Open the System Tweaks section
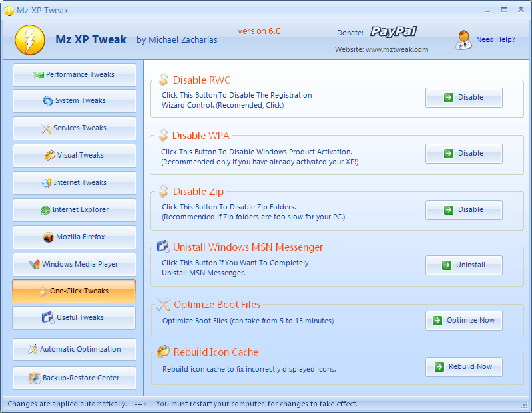 tap(75, 101)
